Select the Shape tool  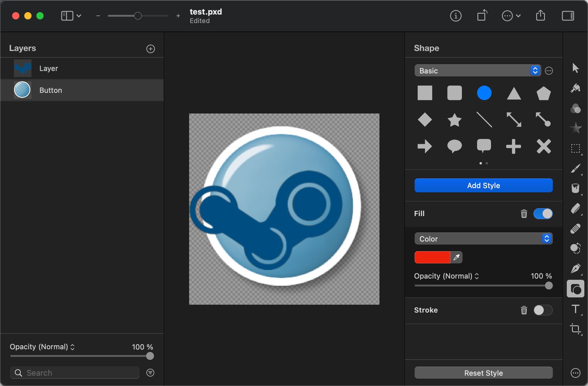[x=575, y=289]
